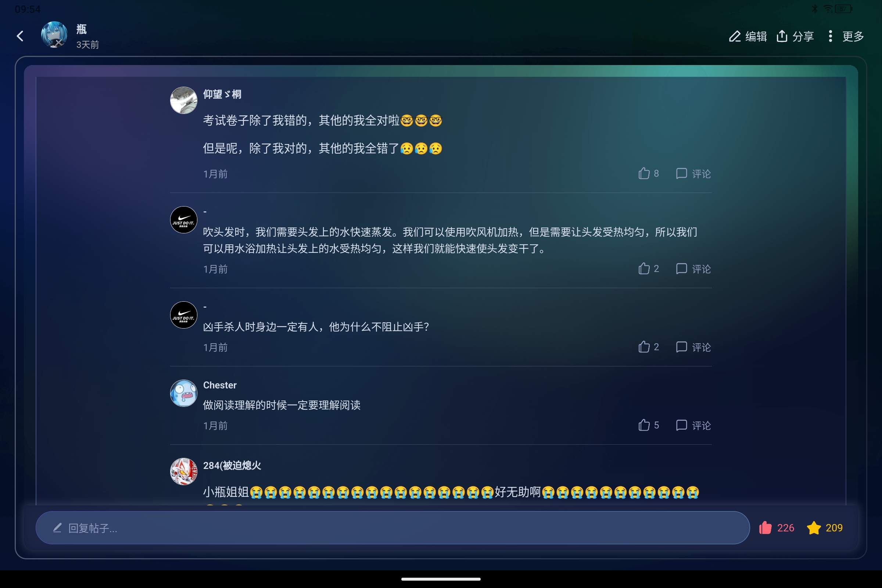882x588 pixels.
Task: View 仰望ゞ桐's profile avatar
Action: [x=183, y=100]
